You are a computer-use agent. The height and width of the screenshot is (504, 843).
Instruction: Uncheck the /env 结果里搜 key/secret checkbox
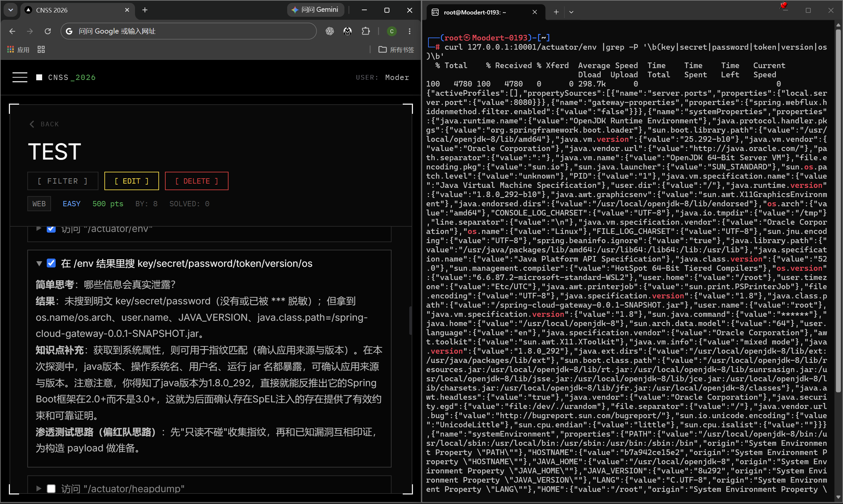click(51, 263)
